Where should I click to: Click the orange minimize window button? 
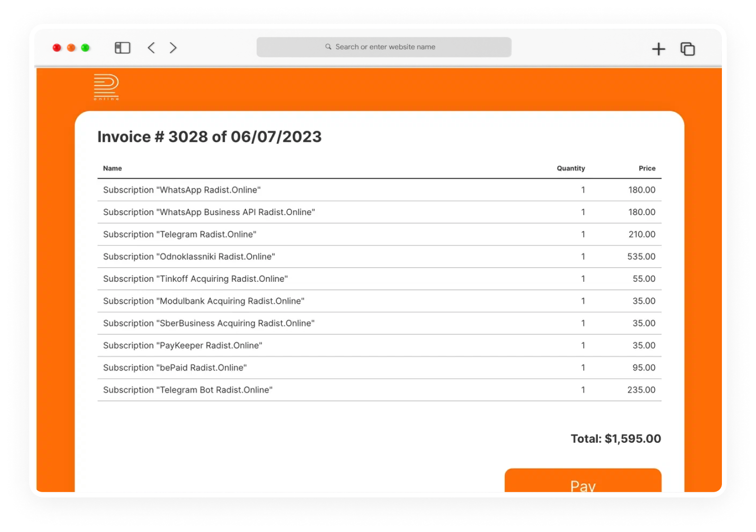(71, 48)
